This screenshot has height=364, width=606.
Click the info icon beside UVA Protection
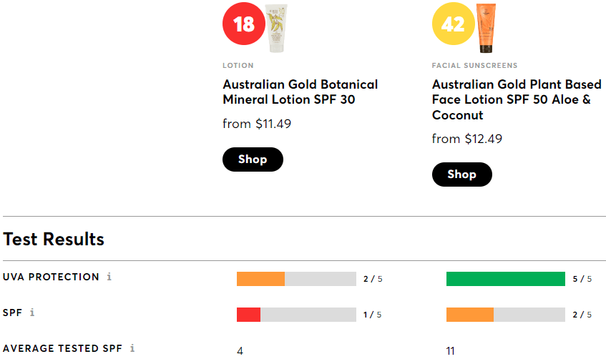[109, 277]
